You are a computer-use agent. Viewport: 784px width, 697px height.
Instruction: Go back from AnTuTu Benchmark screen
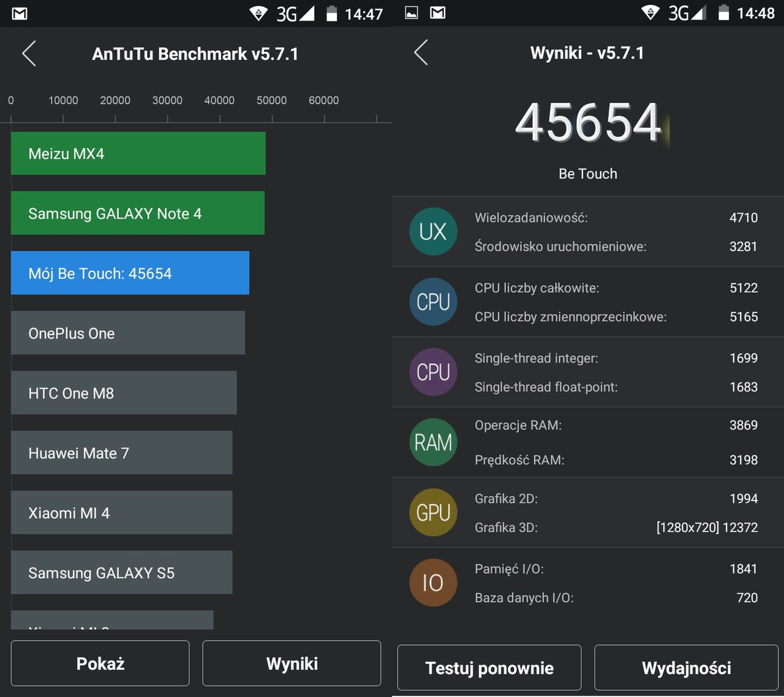click(x=29, y=54)
